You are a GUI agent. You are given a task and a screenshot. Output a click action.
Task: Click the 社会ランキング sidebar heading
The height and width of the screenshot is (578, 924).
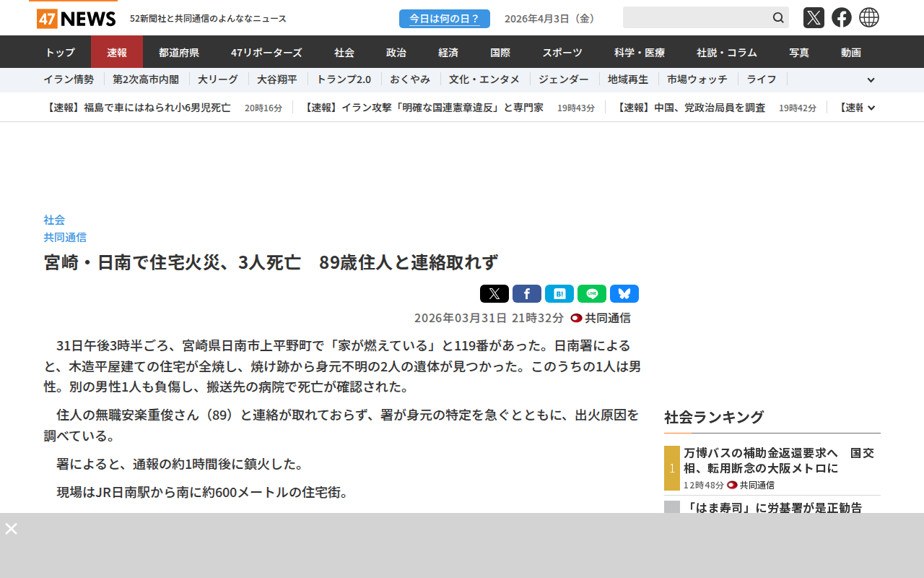[714, 417]
